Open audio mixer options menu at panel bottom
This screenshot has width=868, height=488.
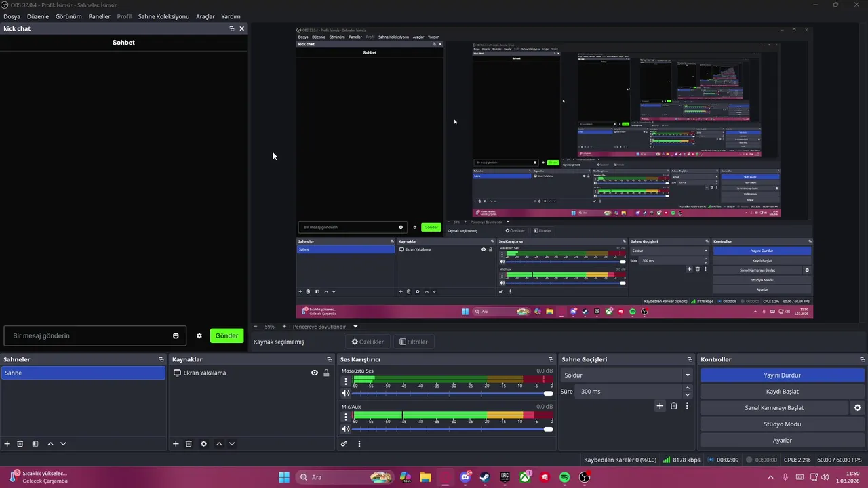(x=359, y=444)
